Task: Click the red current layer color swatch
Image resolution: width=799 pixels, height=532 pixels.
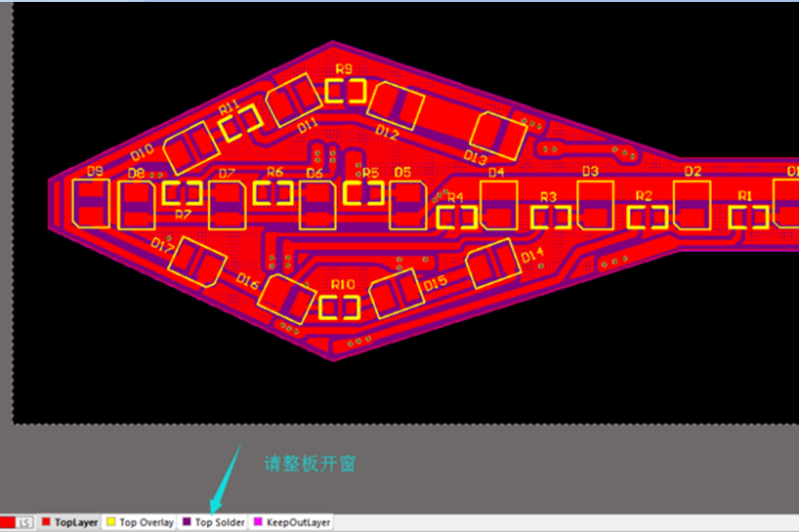Action: (x=6, y=523)
